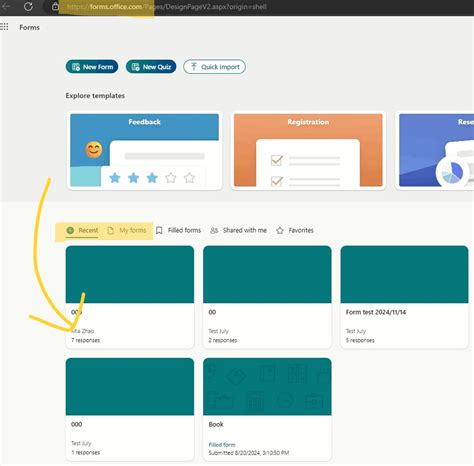Open the app launcher waffle icon

[4, 27]
